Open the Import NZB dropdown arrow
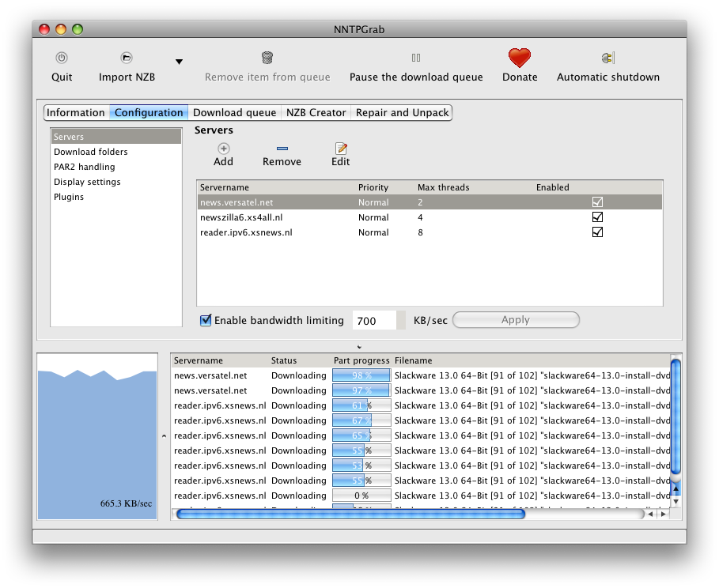719x588 pixels. (x=179, y=62)
